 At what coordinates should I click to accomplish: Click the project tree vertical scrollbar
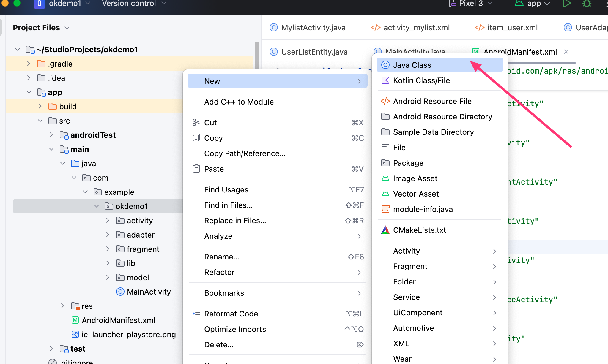[257, 55]
